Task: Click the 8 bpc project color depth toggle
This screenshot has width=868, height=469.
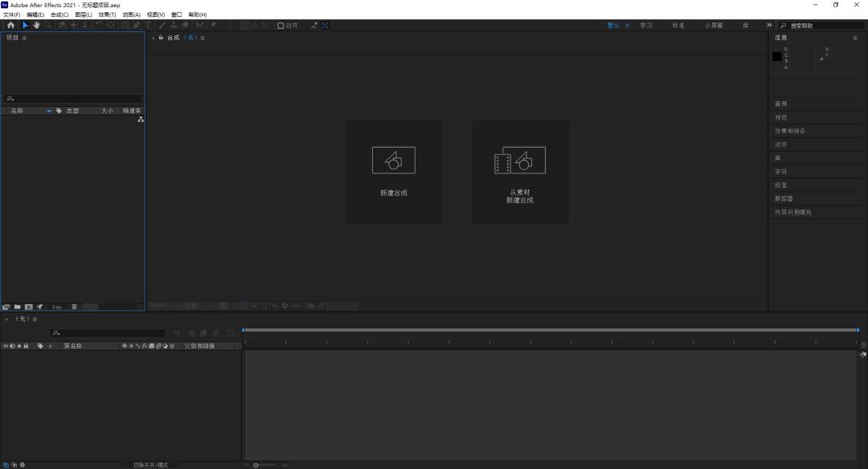Action: (58, 306)
